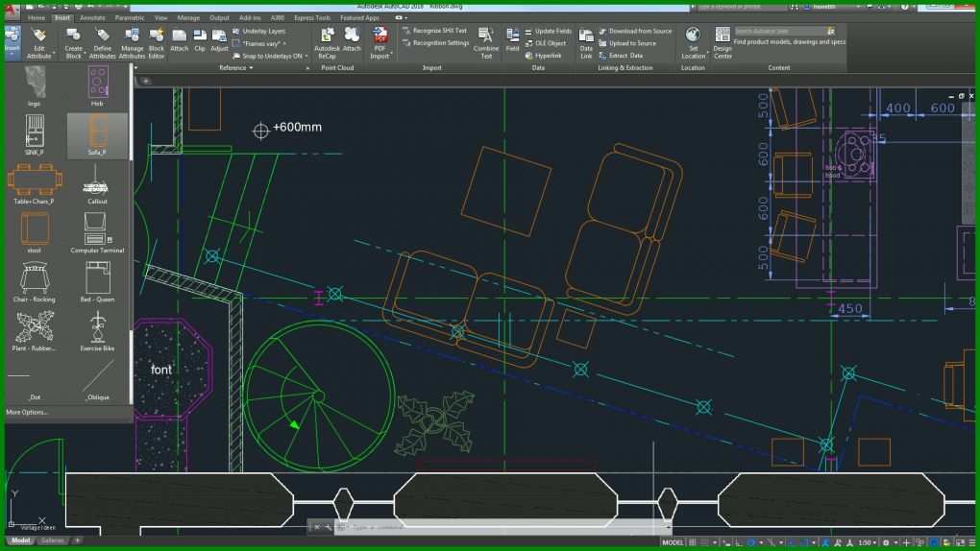This screenshot has height=551, width=980.
Task: Open the Data Link tool
Action: tap(586, 44)
